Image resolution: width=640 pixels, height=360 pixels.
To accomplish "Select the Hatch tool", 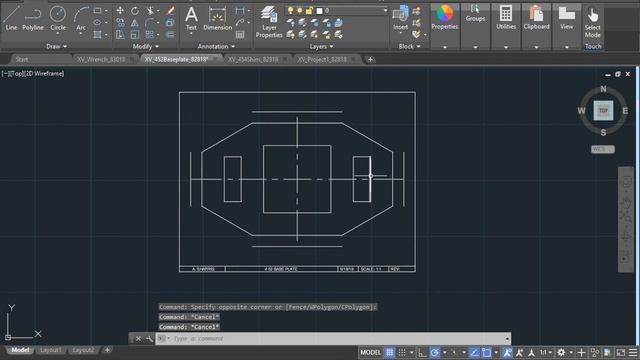I will 98,35.
